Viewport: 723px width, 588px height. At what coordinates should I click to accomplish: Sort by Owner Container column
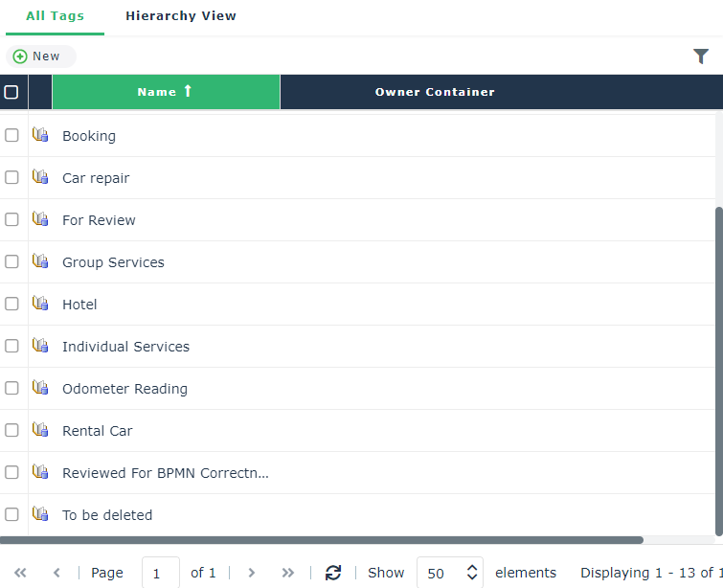435,92
